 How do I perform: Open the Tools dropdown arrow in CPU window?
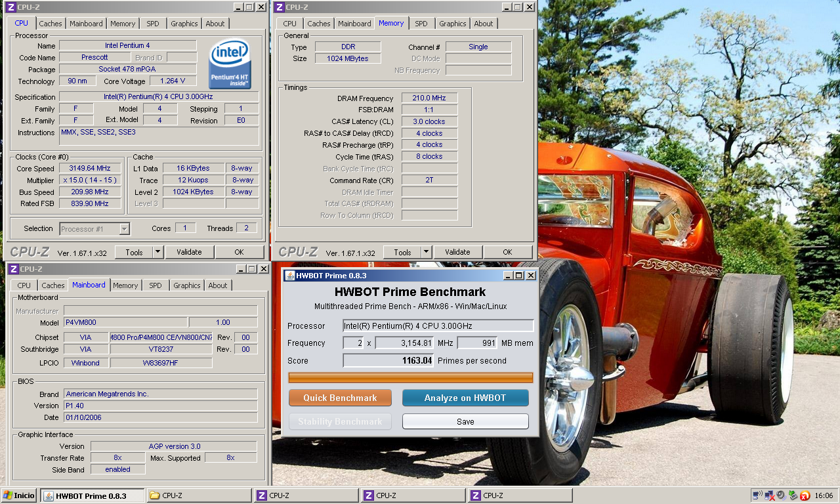coord(157,252)
